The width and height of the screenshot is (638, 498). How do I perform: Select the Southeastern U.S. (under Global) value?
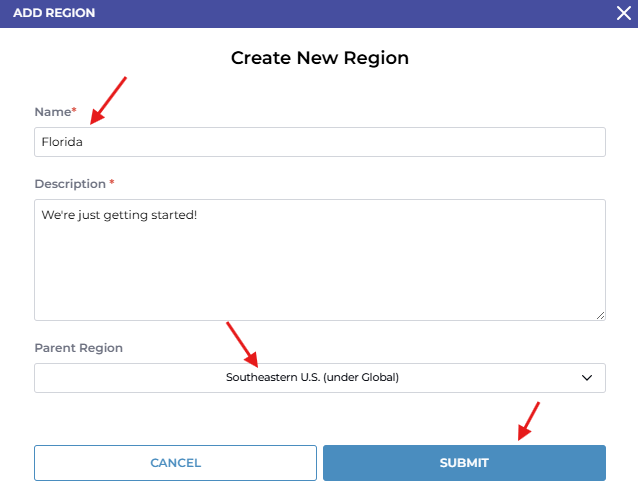point(312,378)
